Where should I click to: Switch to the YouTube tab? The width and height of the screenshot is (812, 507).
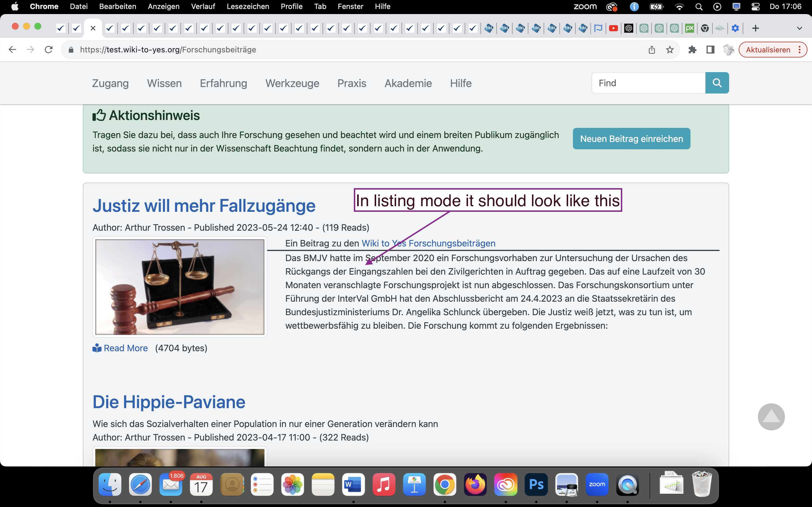[613, 28]
